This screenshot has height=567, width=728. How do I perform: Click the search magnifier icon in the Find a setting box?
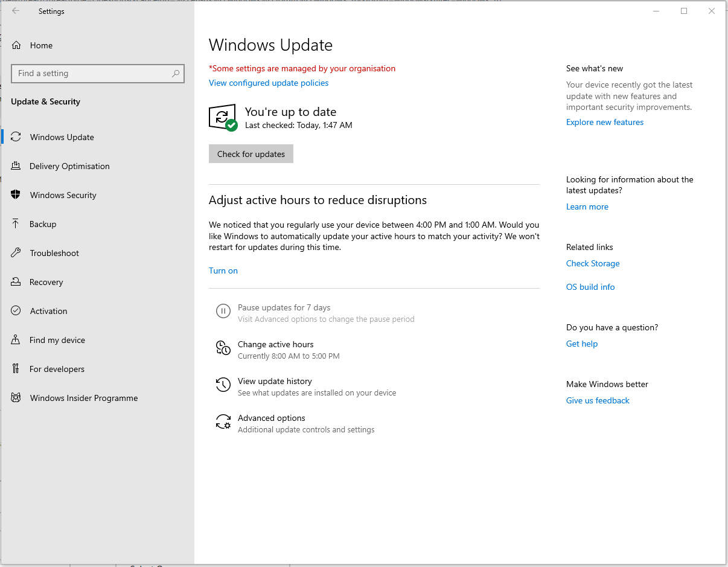pos(176,74)
